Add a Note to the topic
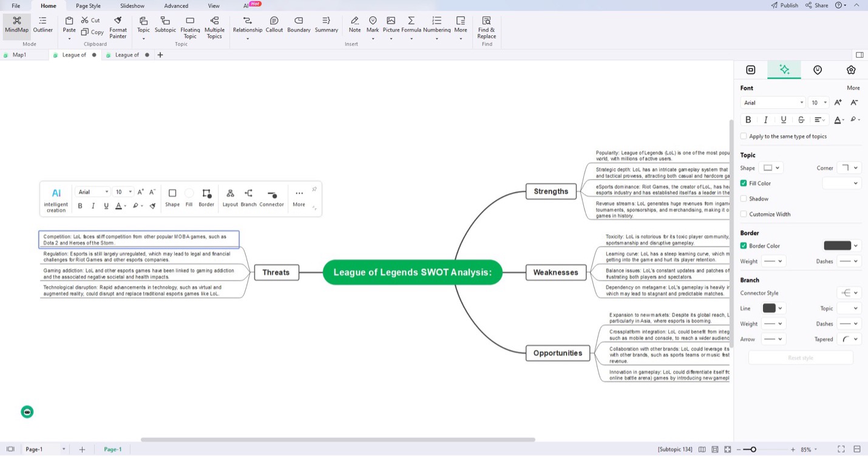This screenshot has height=458, width=868. [354, 25]
